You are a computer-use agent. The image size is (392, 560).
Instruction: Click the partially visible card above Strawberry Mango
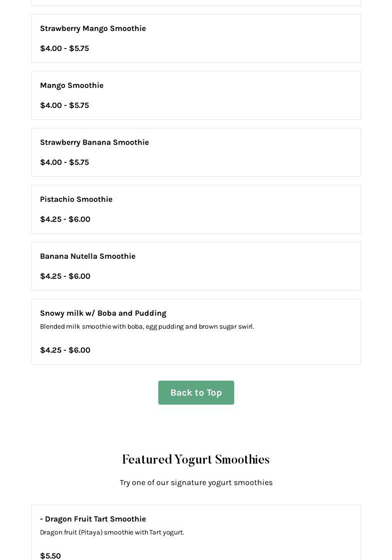[196, 2]
